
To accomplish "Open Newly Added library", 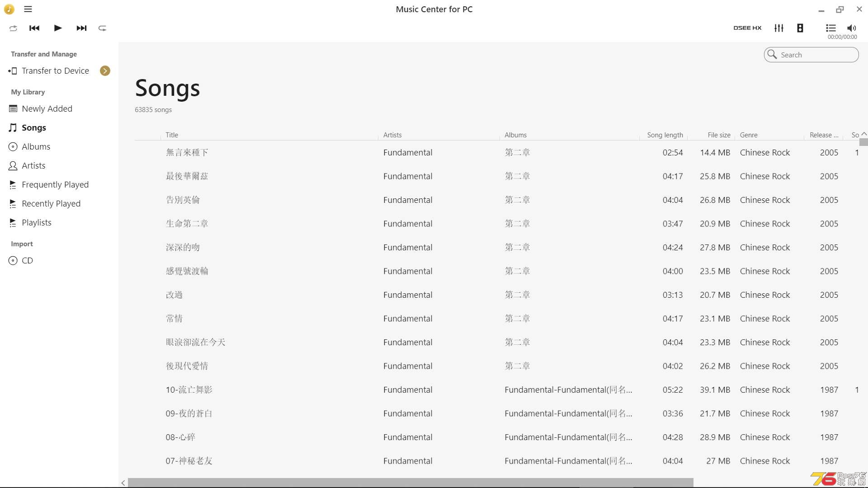I will (x=47, y=109).
